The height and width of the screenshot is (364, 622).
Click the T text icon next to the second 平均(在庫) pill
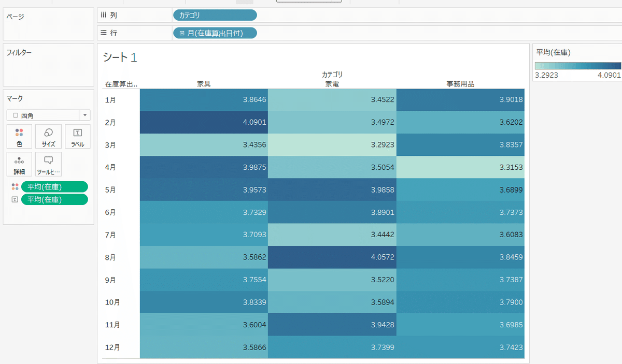click(x=14, y=199)
